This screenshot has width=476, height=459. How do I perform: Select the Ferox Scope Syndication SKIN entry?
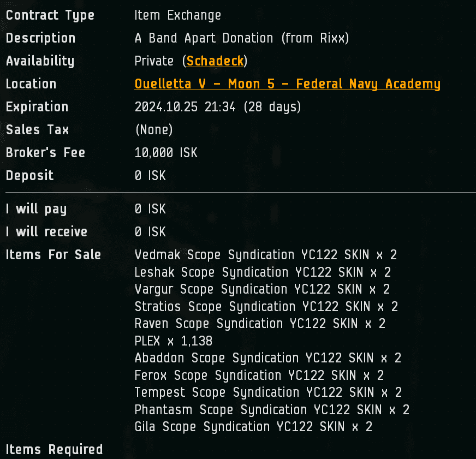(259, 375)
